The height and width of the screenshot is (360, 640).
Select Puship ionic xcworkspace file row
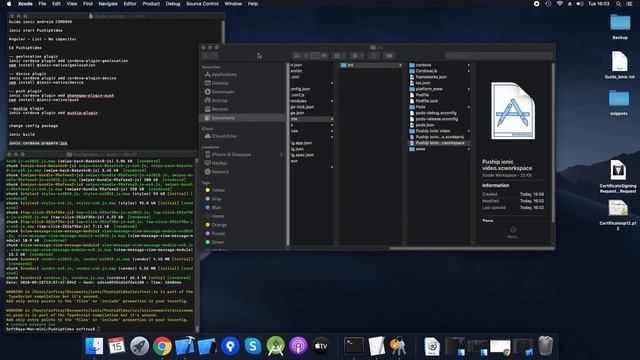tap(439, 143)
